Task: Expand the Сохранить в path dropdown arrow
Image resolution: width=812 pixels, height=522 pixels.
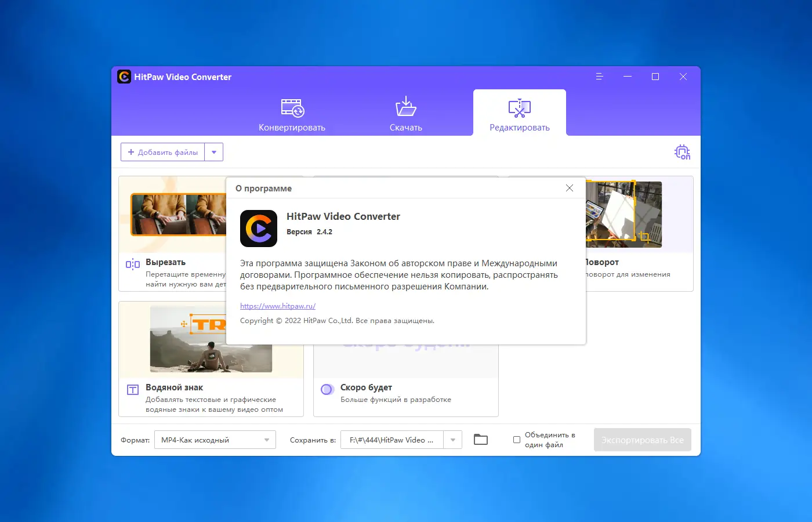Action: pos(453,440)
